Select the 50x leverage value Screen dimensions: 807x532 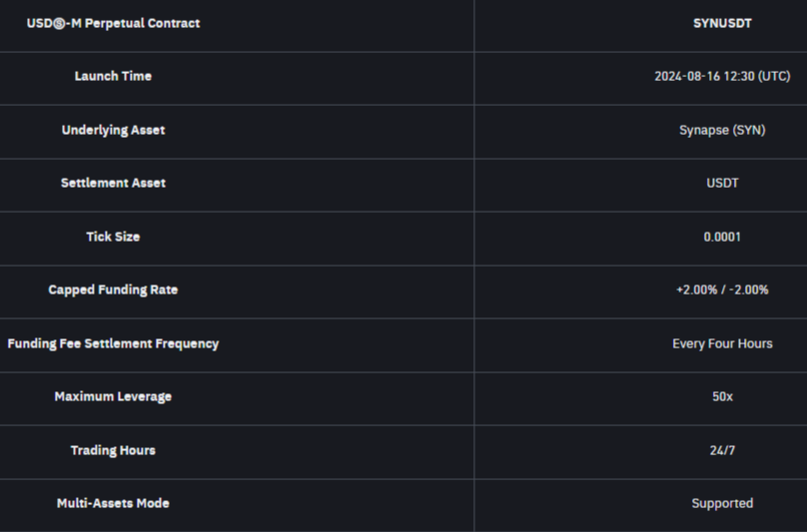tap(722, 396)
